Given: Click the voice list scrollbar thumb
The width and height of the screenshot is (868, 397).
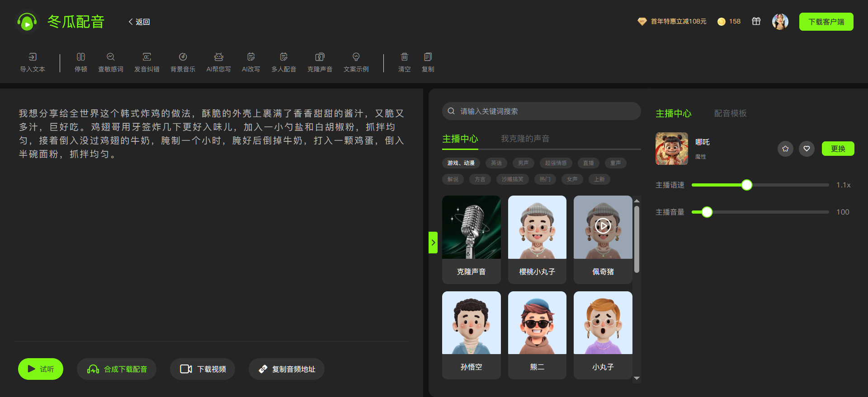Looking at the screenshot, I should [x=637, y=239].
